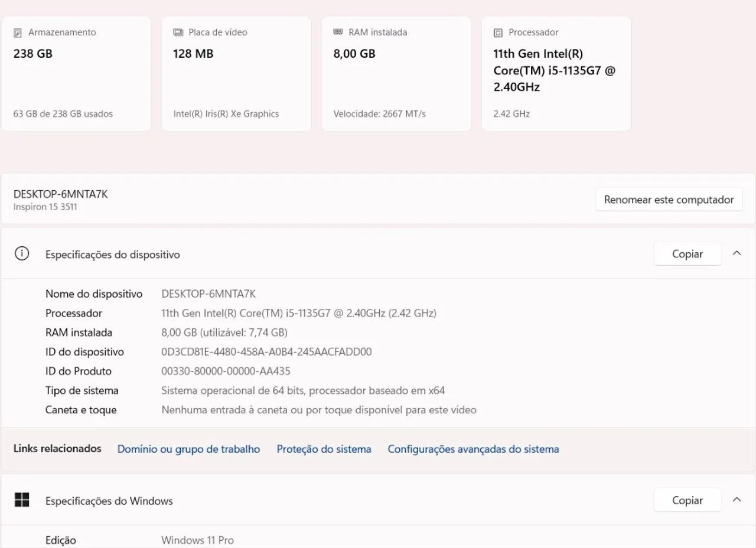Click the Renomear este computador button

(669, 200)
